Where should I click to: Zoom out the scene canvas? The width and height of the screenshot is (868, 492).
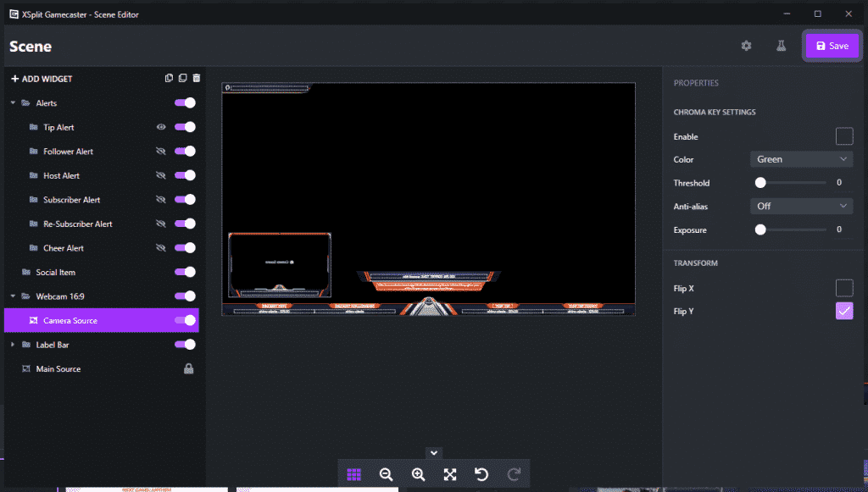pos(387,474)
